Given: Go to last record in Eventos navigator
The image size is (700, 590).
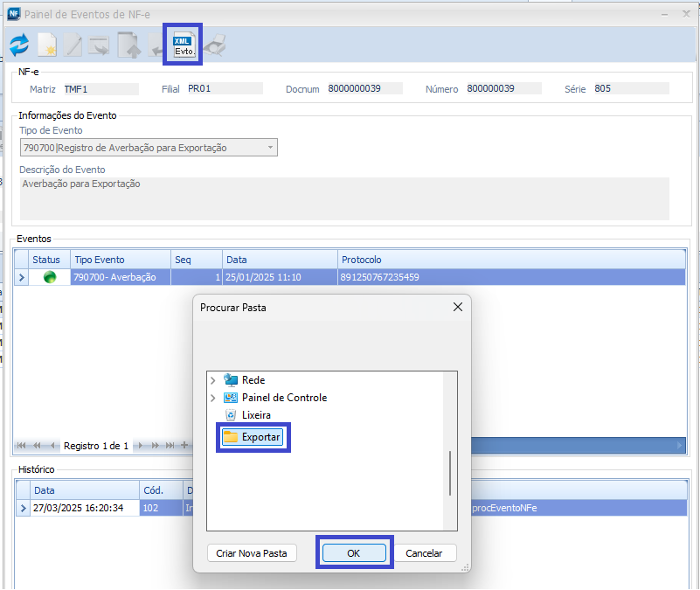Looking at the screenshot, I should (170, 445).
